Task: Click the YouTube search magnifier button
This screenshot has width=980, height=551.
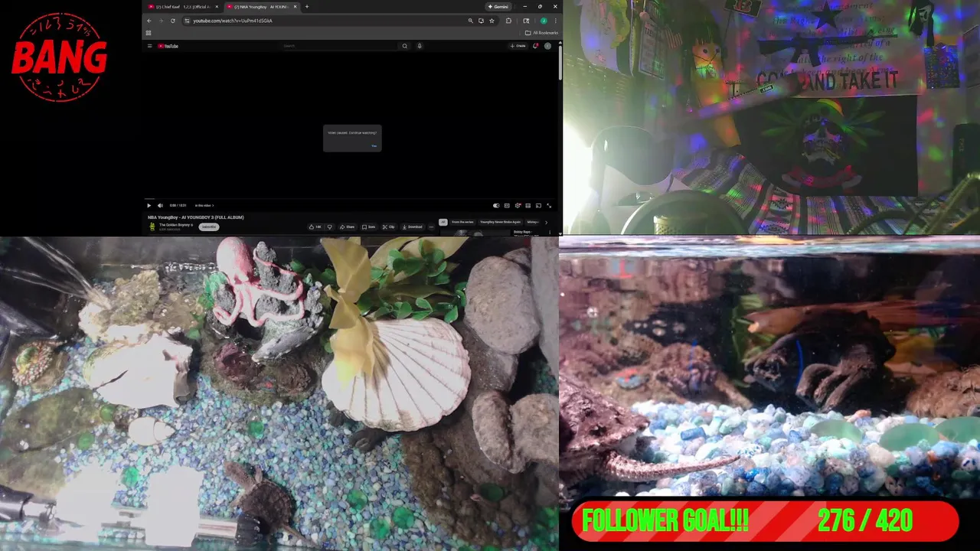Action: [405, 46]
